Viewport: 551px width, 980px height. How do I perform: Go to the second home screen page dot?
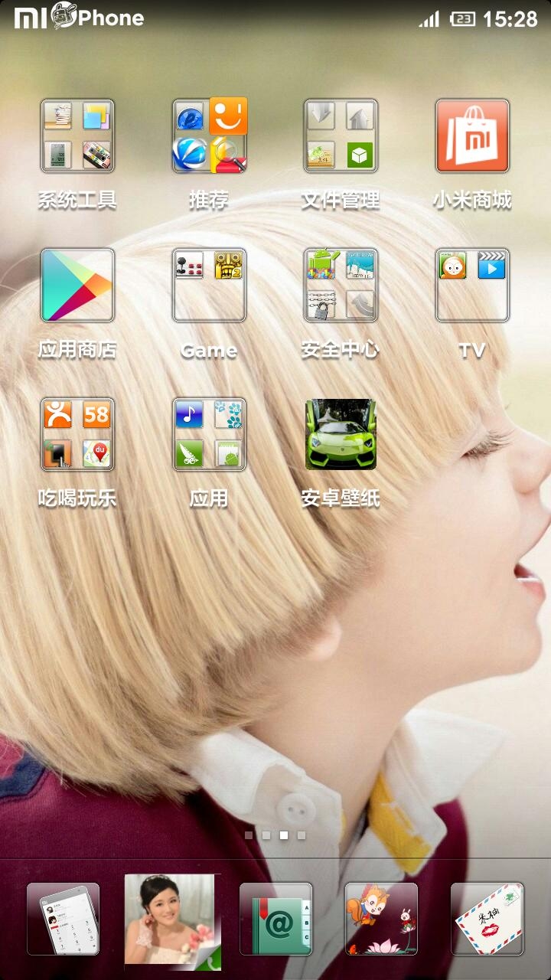pos(266,835)
